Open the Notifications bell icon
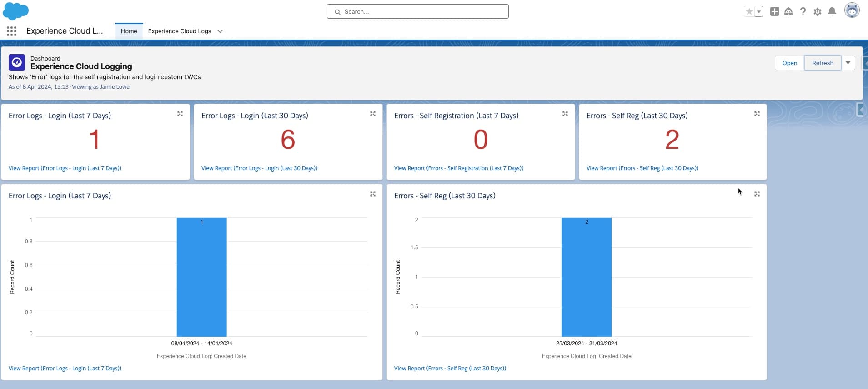868x389 pixels. 832,12
